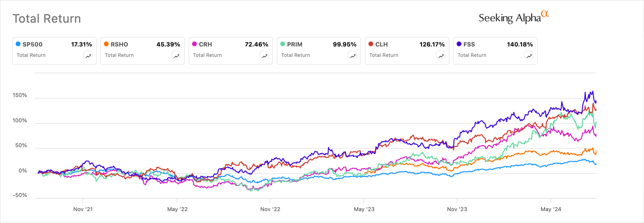Click the CLH 126.17% return value

point(432,44)
